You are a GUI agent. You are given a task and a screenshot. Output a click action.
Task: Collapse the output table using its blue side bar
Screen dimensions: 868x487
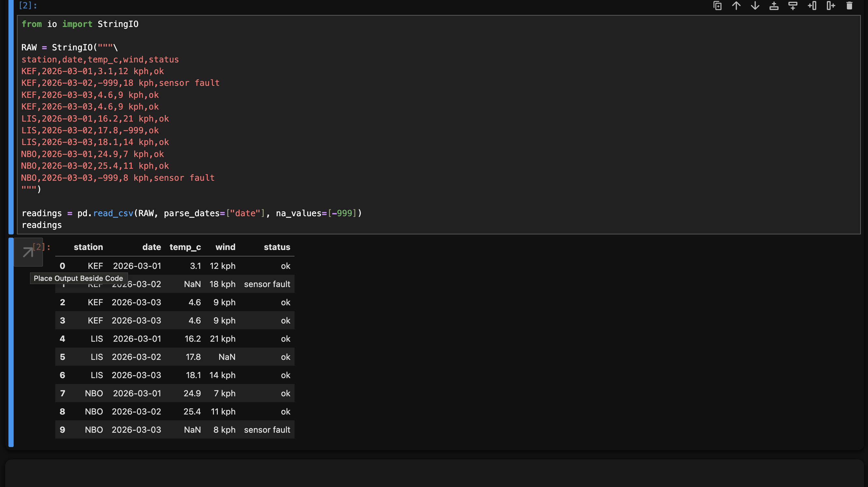[11, 342]
